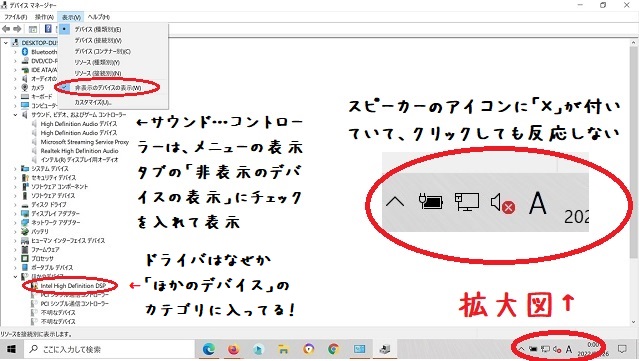Click the camera (カメラ) category icon
This screenshot has width=639, height=361.
[25, 88]
